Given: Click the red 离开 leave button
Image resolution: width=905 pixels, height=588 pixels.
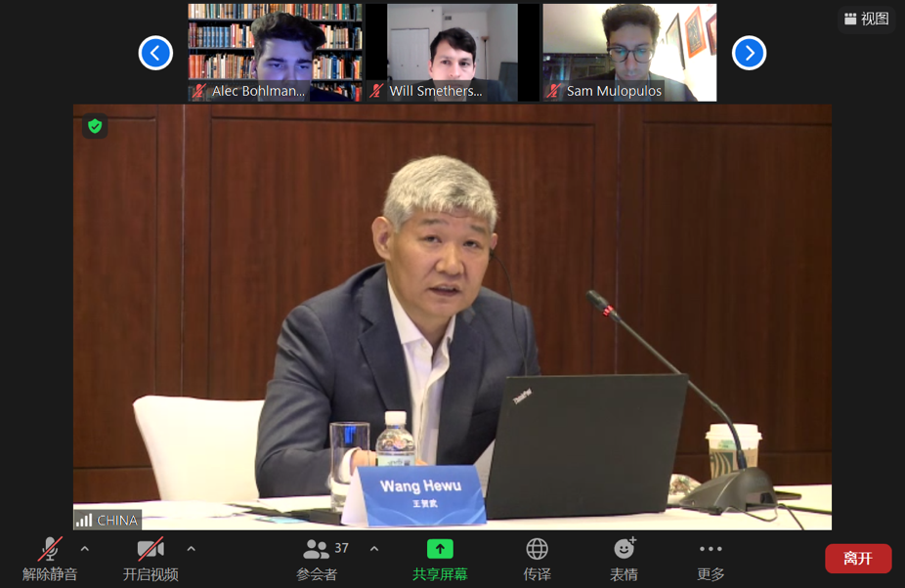Looking at the screenshot, I should (857, 558).
